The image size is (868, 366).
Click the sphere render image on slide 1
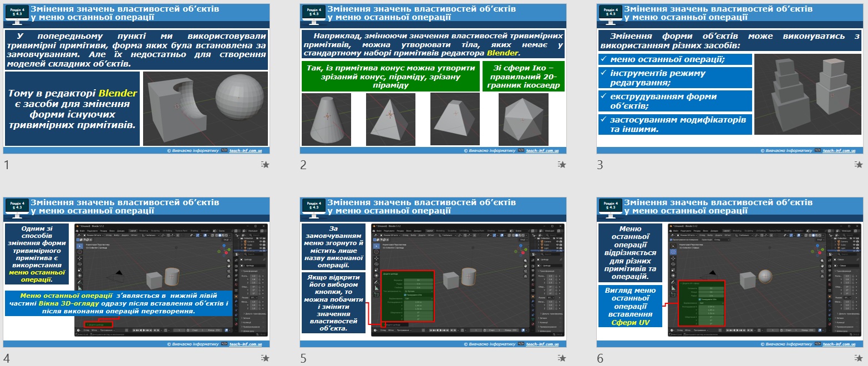pyautogui.click(x=205, y=109)
